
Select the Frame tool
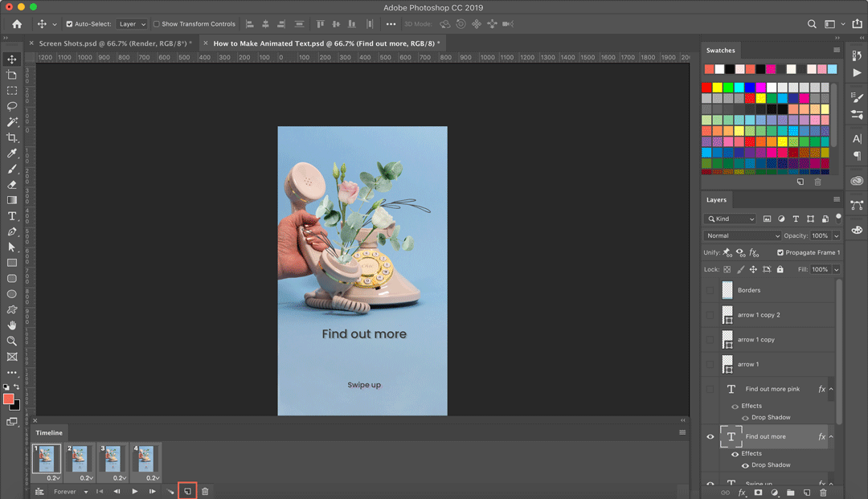click(11, 357)
